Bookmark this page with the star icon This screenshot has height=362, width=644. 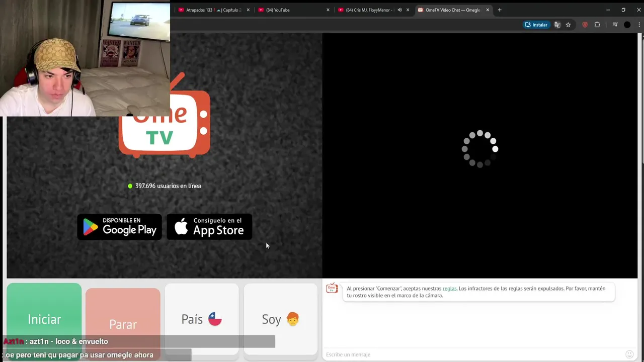[x=569, y=25]
